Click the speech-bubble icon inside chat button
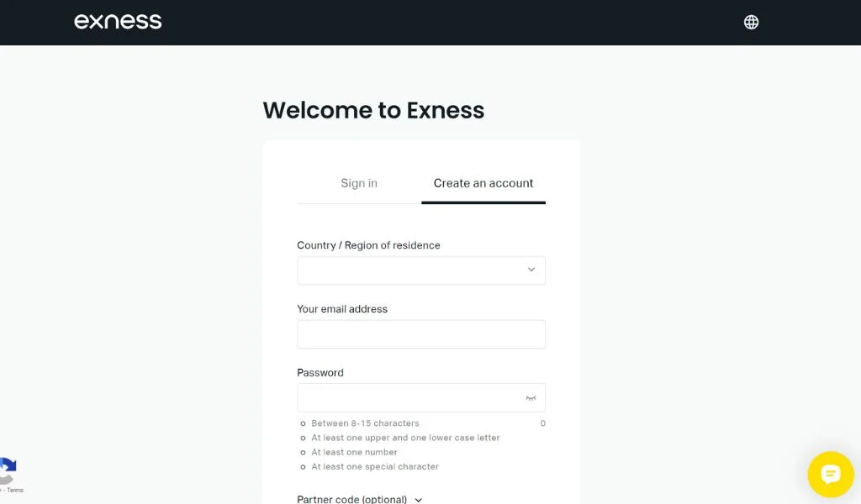861x504 pixels. click(830, 474)
